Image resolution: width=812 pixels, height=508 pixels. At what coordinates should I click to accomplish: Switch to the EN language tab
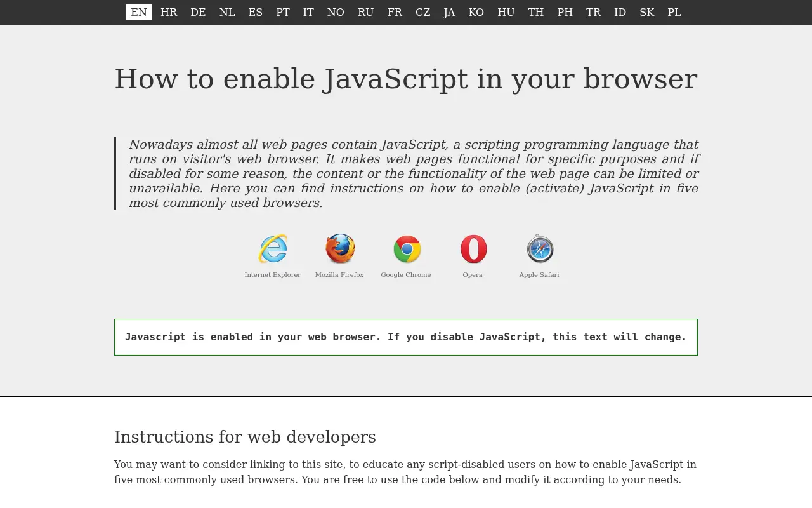tap(139, 12)
